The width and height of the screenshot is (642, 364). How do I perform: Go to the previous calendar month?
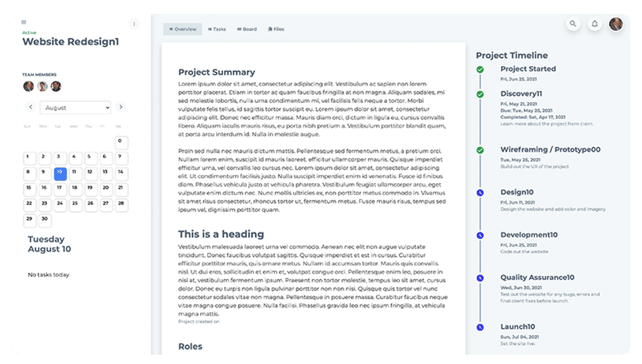pos(31,107)
